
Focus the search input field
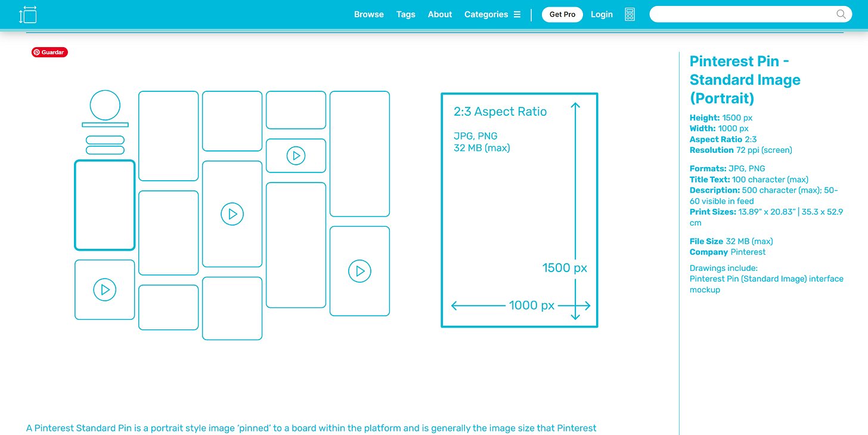coord(750,14)
